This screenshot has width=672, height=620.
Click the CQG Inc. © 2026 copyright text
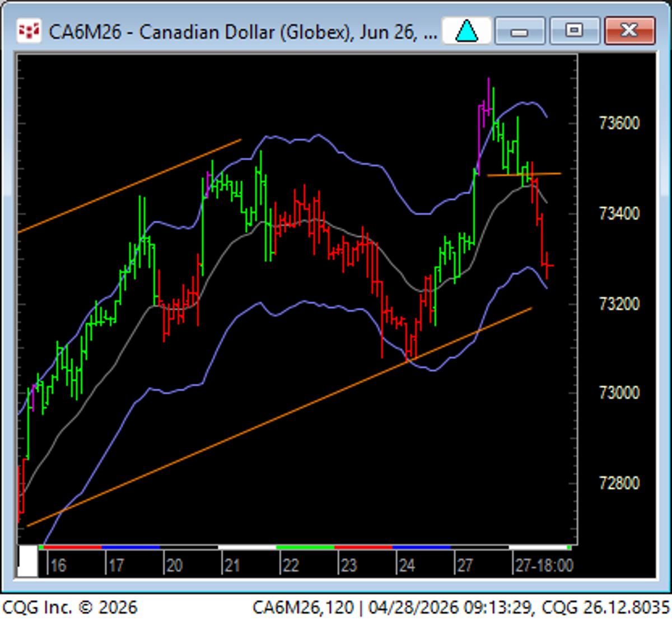(69, 607)
